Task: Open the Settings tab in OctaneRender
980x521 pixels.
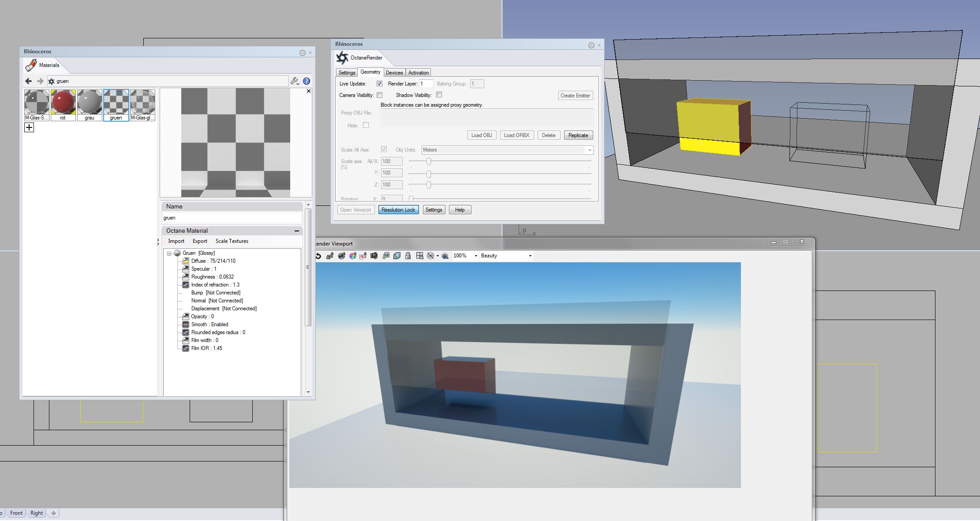Action: 347,73
